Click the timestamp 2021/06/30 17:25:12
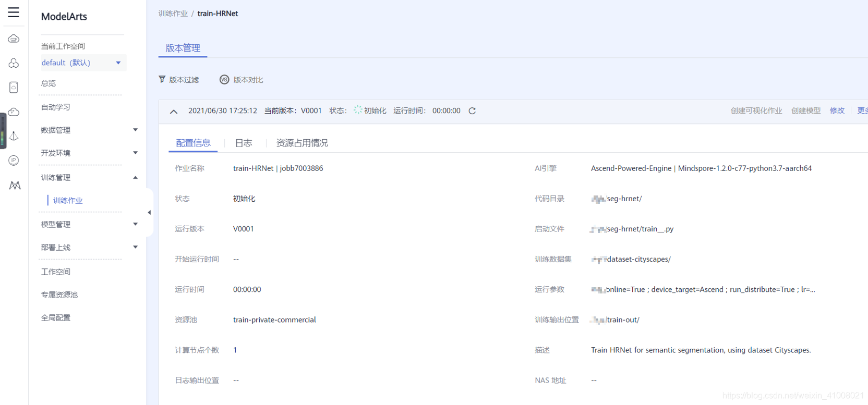This screenshot has width=868, height=405. tap(223, 111)
